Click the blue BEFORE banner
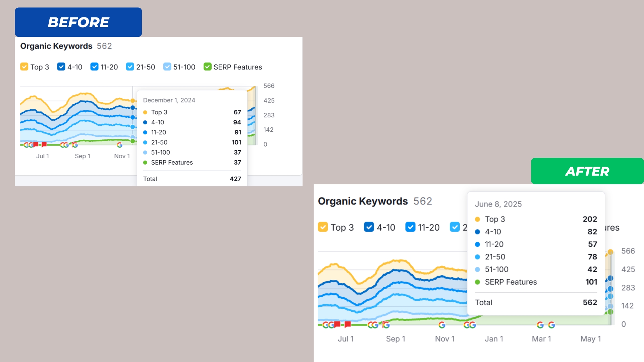Image resolution: width=644 pixels, height=362 pixels. pyautogui.click(x=78, y=22)
